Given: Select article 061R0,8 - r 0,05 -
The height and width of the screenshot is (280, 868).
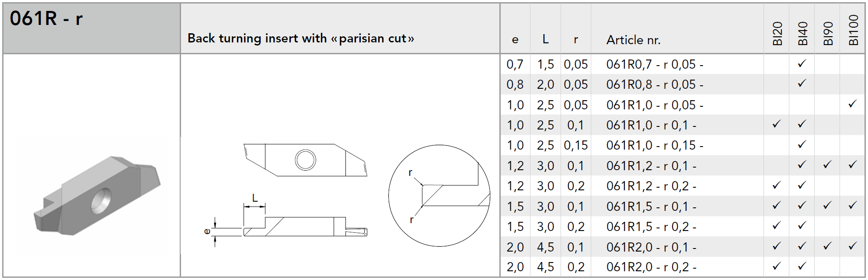Looking at the screenshot, I should coord(655,84).
